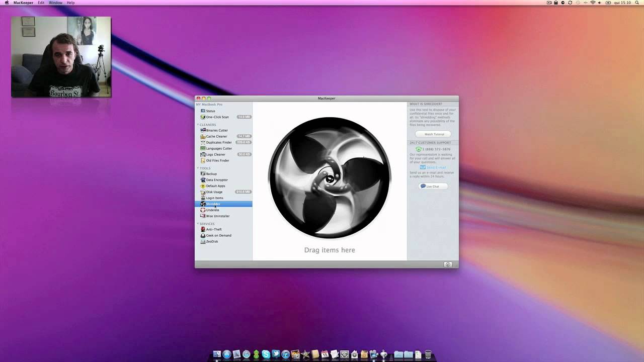Select the Cache Cleaner icon
This screenshot has height=362, width=644.
[x=203, y=136]
